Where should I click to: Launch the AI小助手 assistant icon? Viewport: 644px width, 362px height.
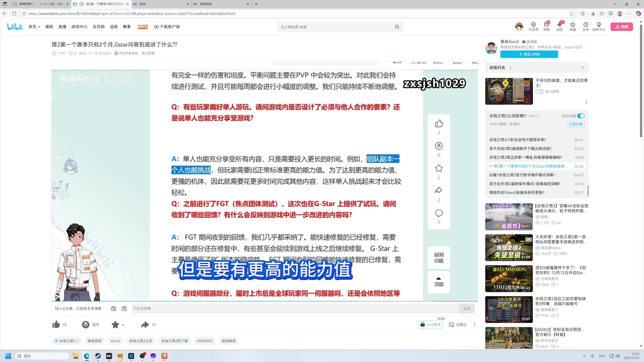422,325
